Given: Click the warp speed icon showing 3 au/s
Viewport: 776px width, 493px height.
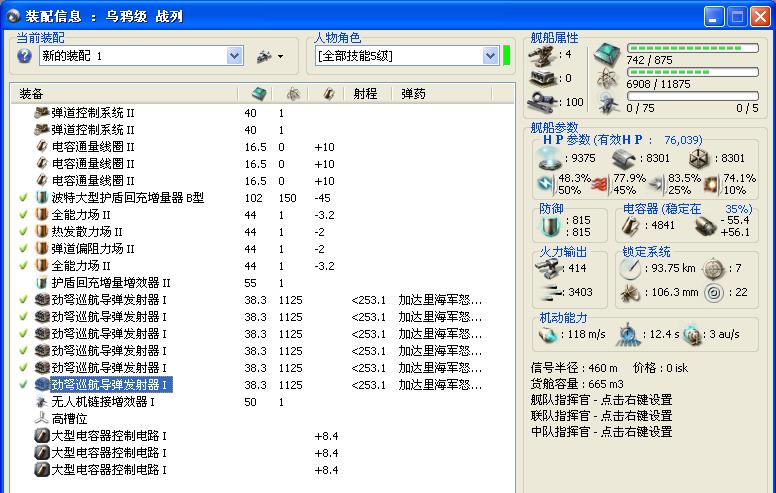Looking at the screenshot, I should click(692, 335).
